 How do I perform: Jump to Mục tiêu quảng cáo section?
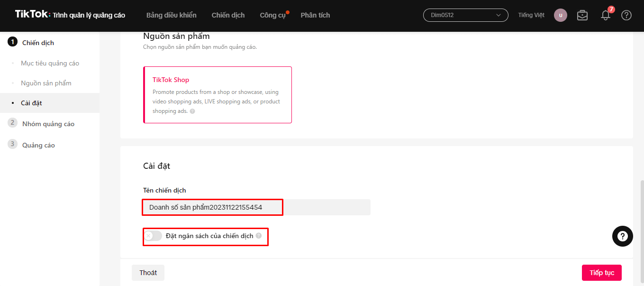(50, 63)
